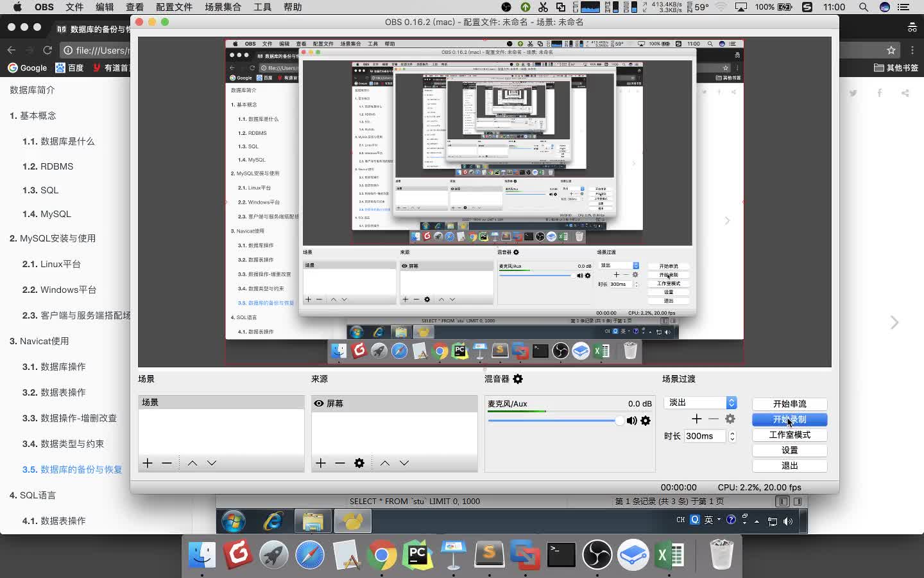The height and width of the screenshot is (578, 924).
Task: Open the transition properties gear icon
Action: coord(730,419)
